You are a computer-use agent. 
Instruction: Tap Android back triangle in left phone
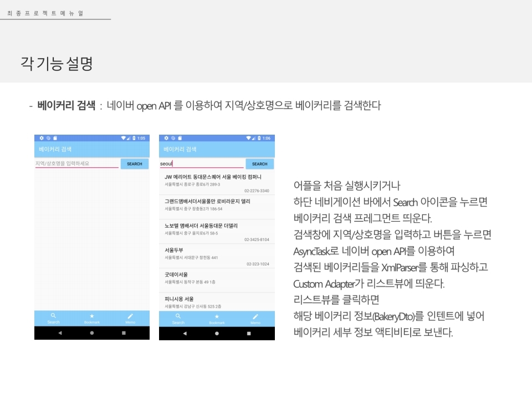(x=60, y=333)
